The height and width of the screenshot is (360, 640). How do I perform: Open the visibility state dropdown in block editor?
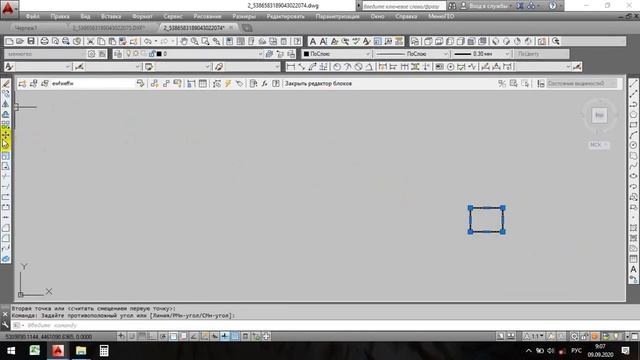point(582,83)
